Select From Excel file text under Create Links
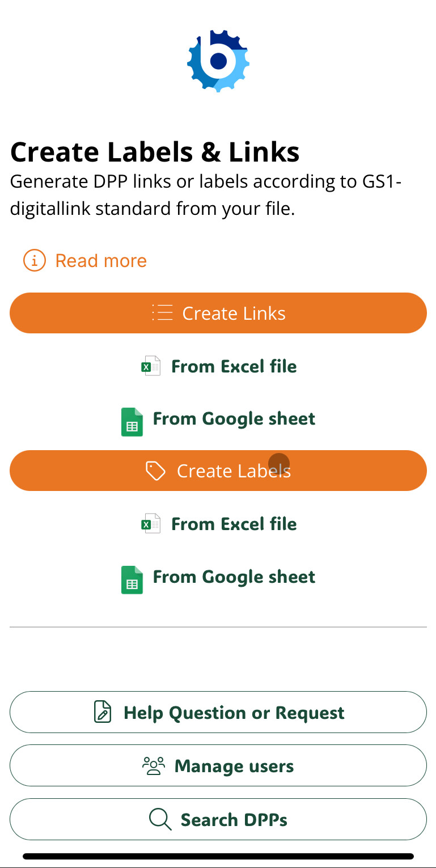 (x=234, y=366)
